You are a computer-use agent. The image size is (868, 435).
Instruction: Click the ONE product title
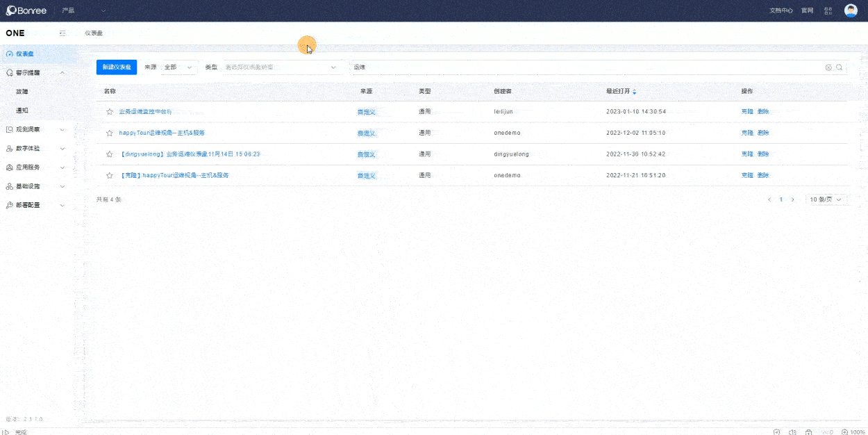pyautogui.click(x=15, y=33)
